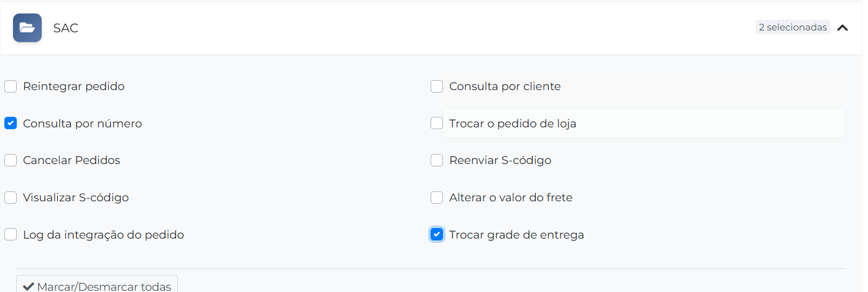Image resolution: width=868 pixels, height=292 pixels.
Task: Enable the Reenviar S-código checkbox
Action: click(x=437, y=160)
